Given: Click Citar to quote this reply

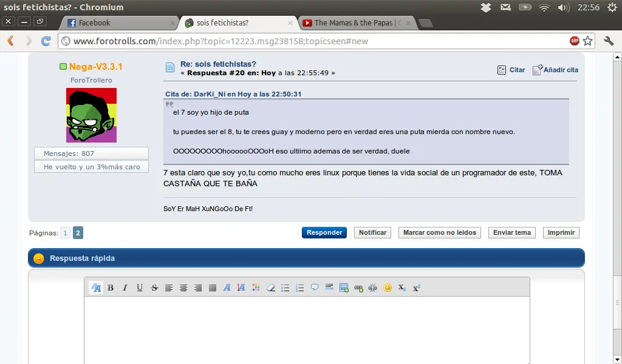Looking at the screenshot, I should (511, 70).
